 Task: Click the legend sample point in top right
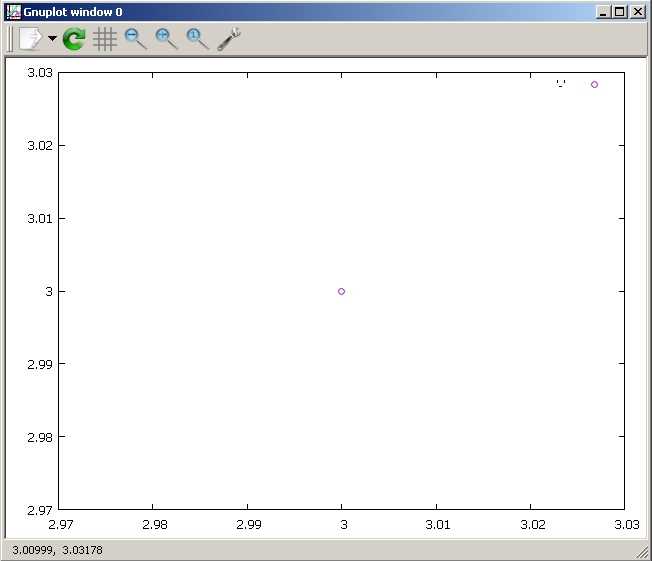coord(594,84)
